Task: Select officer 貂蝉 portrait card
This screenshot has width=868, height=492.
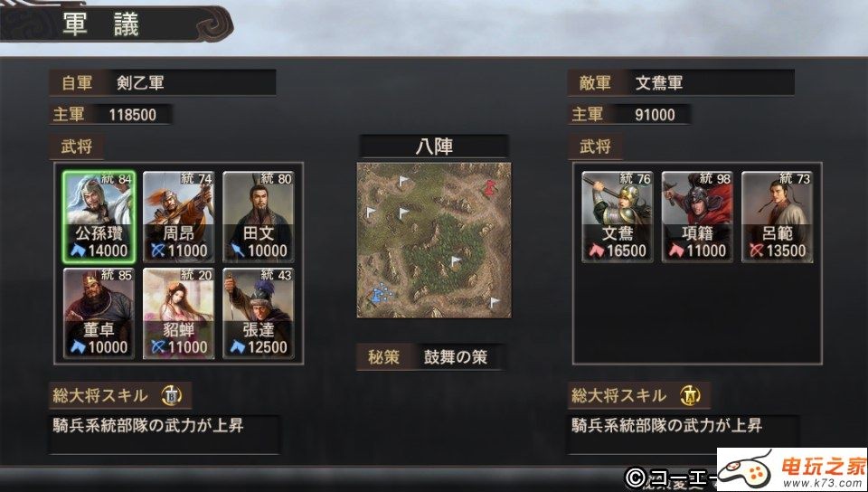Action: 178,313
